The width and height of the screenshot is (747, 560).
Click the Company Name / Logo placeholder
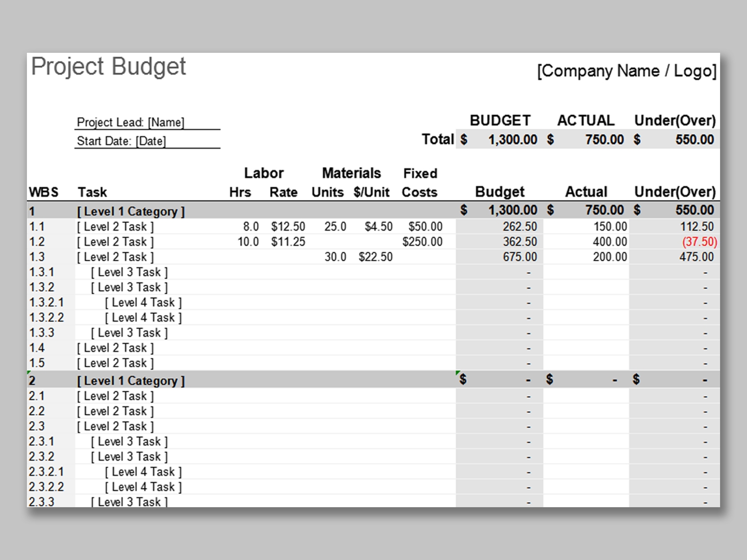[x=626, y=71]
